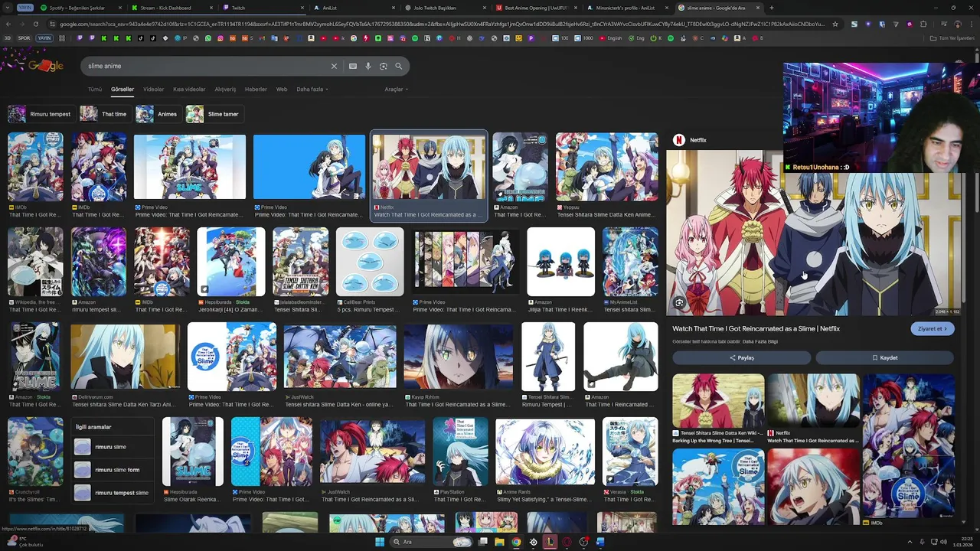This screenshot has width=980, height=551.
Task: Select the Slime tamer filter chip
Action: click(214, 114)
